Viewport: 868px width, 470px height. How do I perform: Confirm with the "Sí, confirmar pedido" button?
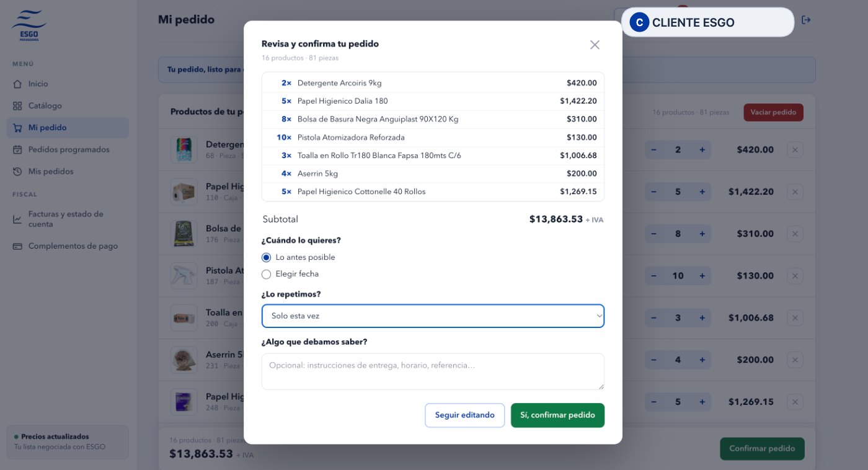click(x=557, y=415)
